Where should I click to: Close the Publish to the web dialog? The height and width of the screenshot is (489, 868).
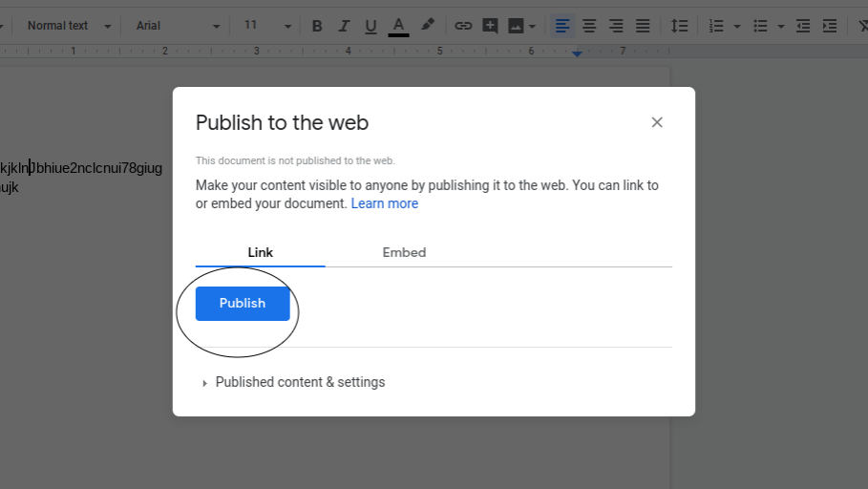(657, 122)
